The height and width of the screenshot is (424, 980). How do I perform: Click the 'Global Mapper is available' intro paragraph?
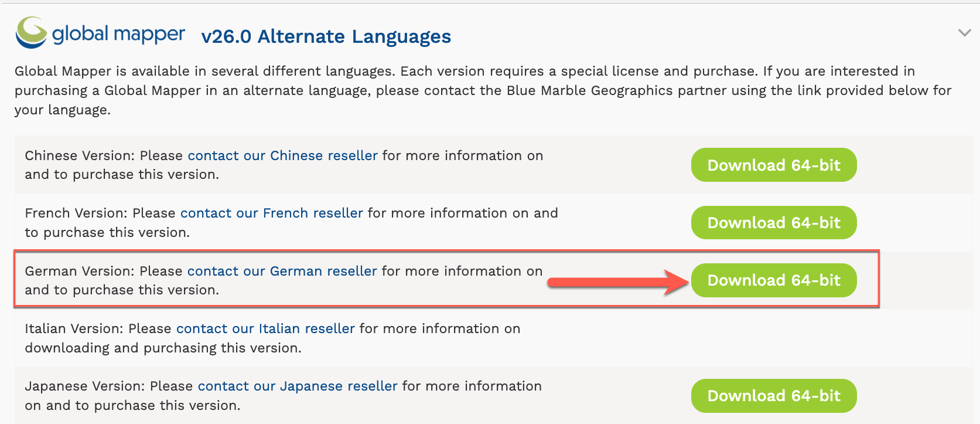(483, 90)
